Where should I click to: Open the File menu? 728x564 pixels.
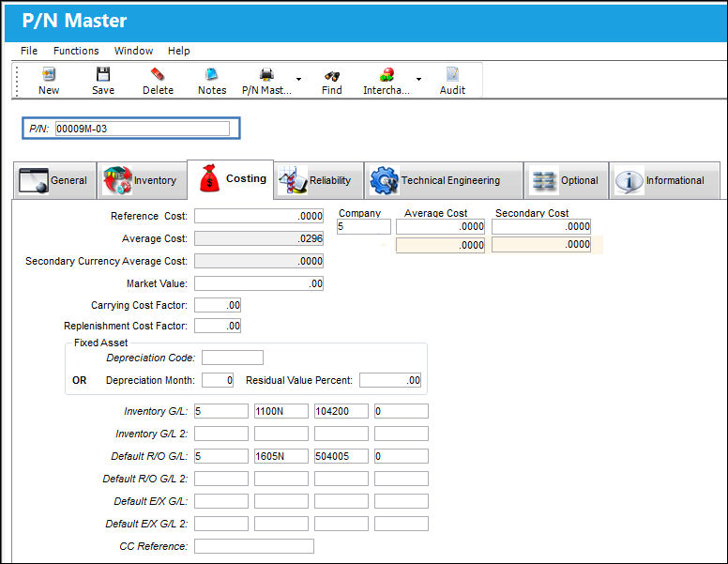29,51
